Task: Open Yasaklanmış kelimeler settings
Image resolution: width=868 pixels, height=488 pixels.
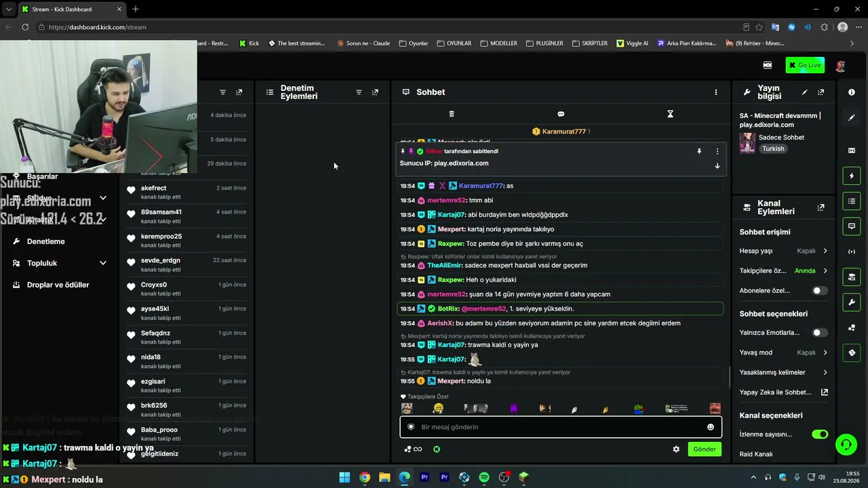Action: tap(784, 373)
